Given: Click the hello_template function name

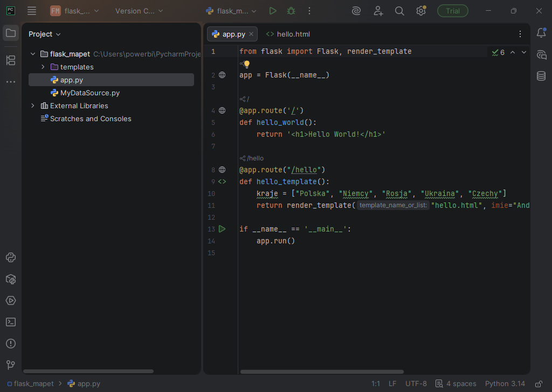Looking at the screenshot, I should [287, 182].
